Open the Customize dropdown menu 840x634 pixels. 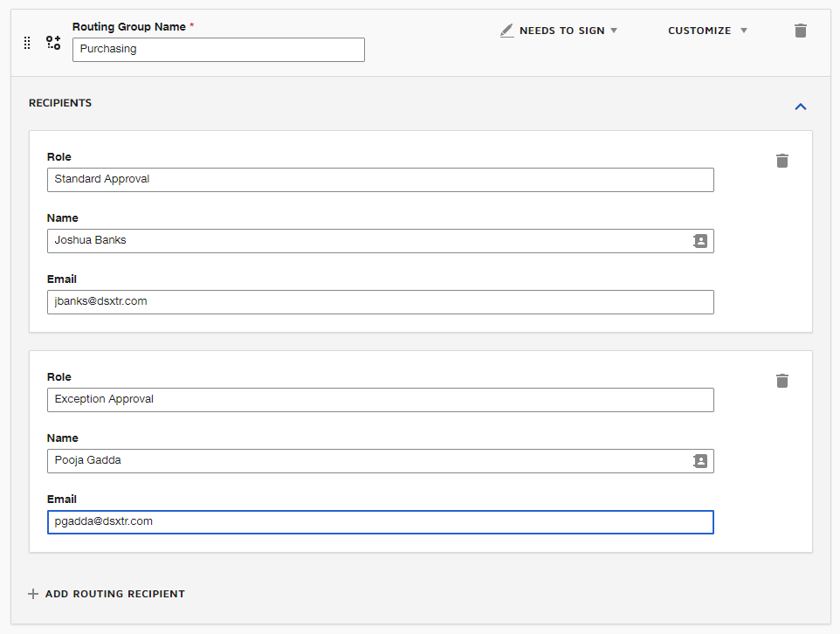pos(707,31)
